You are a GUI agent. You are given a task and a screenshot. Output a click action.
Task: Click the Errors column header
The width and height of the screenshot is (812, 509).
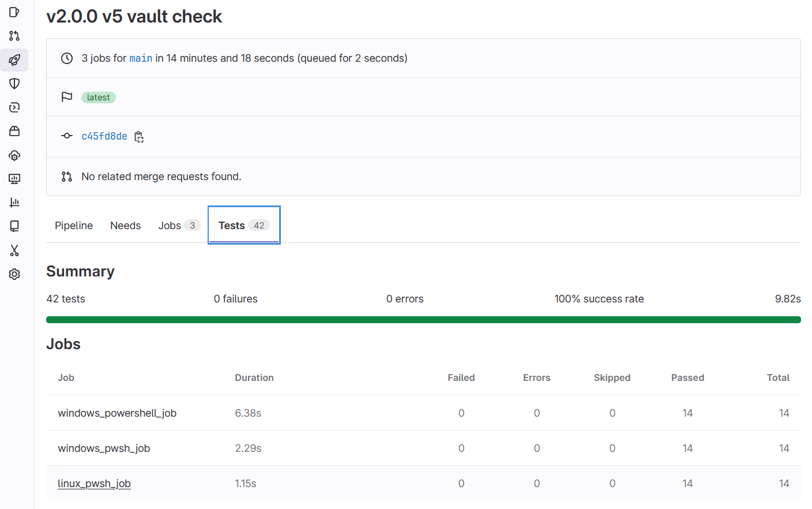click(x=537, y=378)
